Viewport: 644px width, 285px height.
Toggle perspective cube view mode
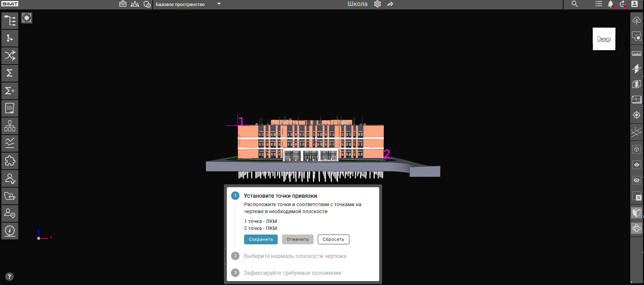[636, 213]
